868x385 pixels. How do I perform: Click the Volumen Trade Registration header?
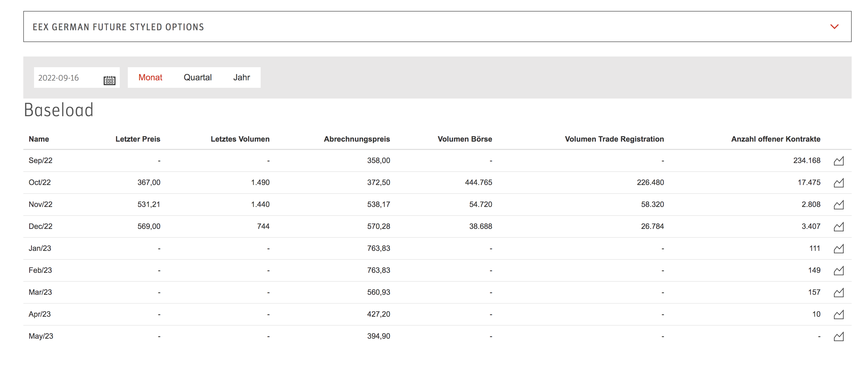pos(614,139)
